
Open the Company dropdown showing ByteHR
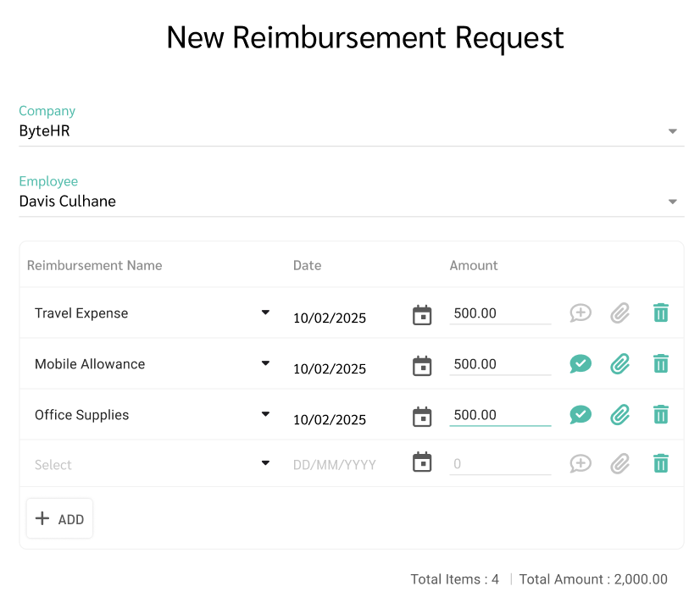352,131
